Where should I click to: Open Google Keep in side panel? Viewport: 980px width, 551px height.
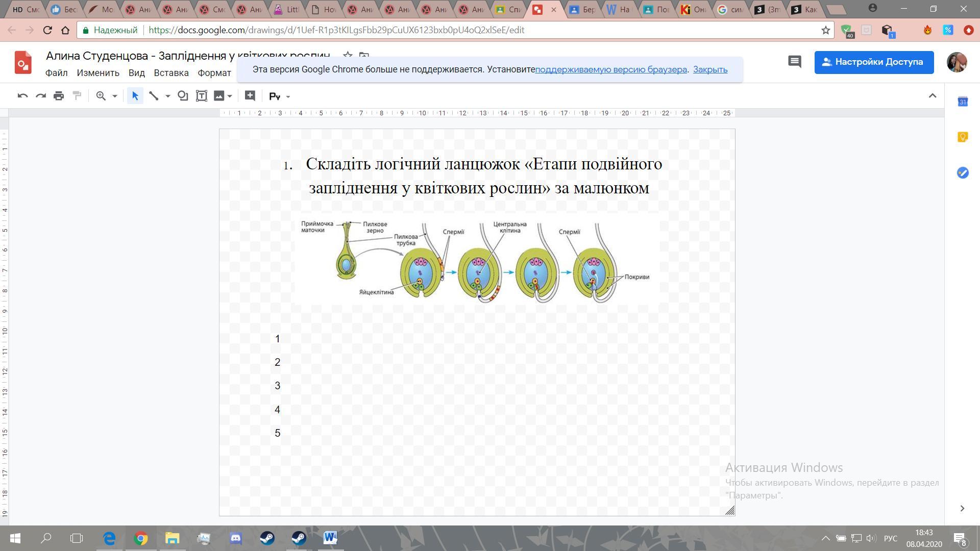(963, 137)
